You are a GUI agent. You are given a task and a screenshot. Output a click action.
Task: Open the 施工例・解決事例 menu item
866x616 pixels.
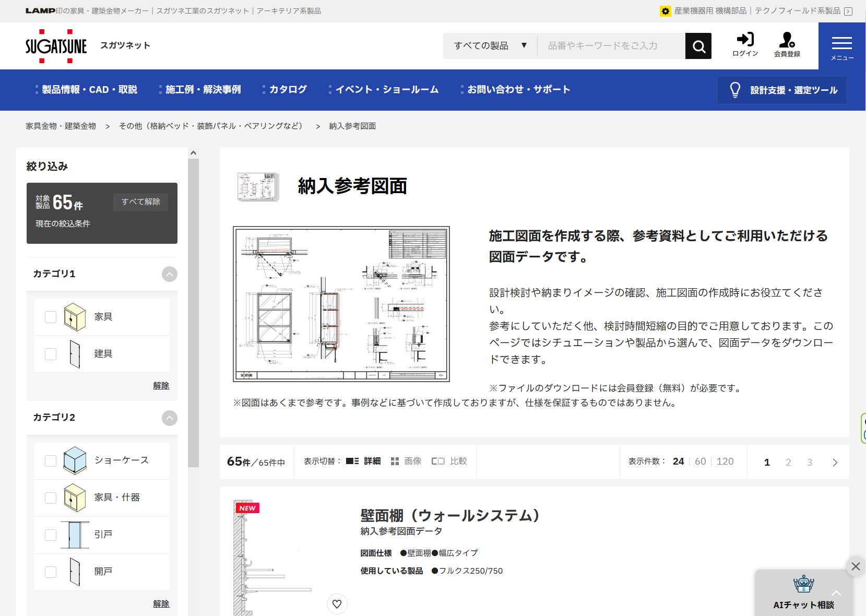click(x=203, y=90)
